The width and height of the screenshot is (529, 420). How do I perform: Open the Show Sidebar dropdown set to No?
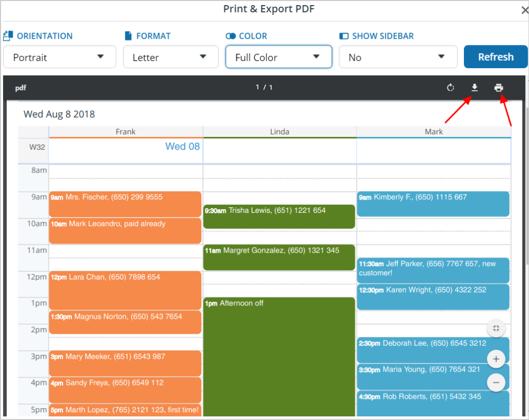(x=398, y=57)
